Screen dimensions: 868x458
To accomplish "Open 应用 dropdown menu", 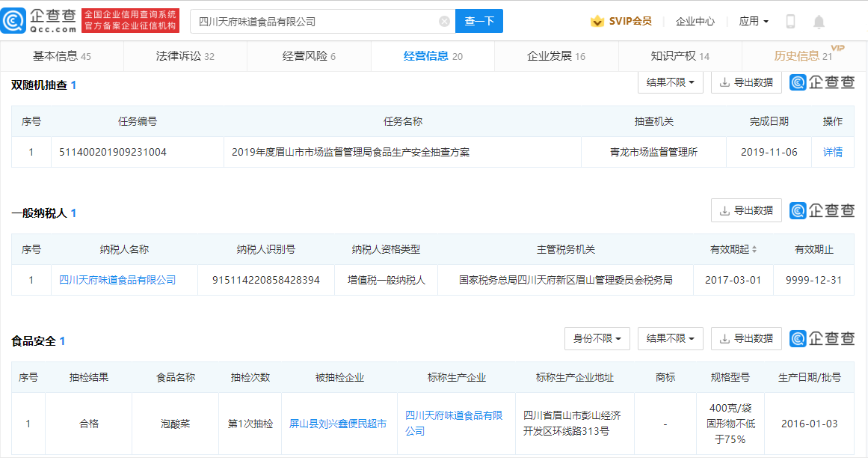I will pyautogui.click(x=754, y=21).
